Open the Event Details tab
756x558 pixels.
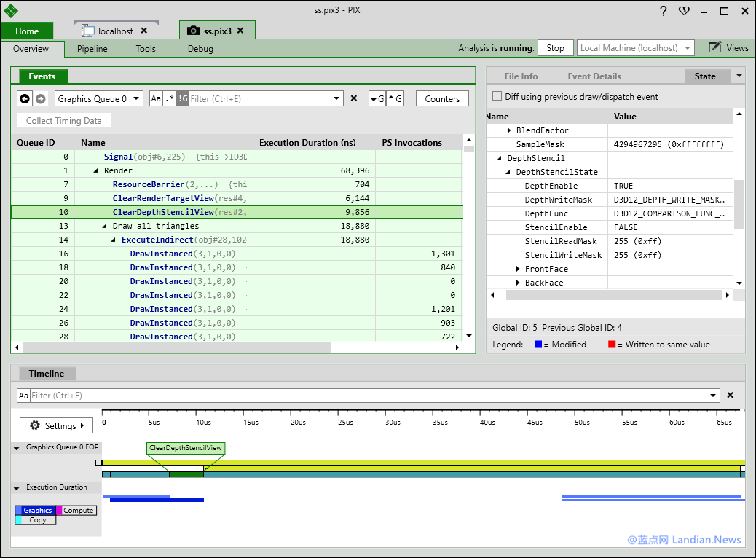(594, 76)
